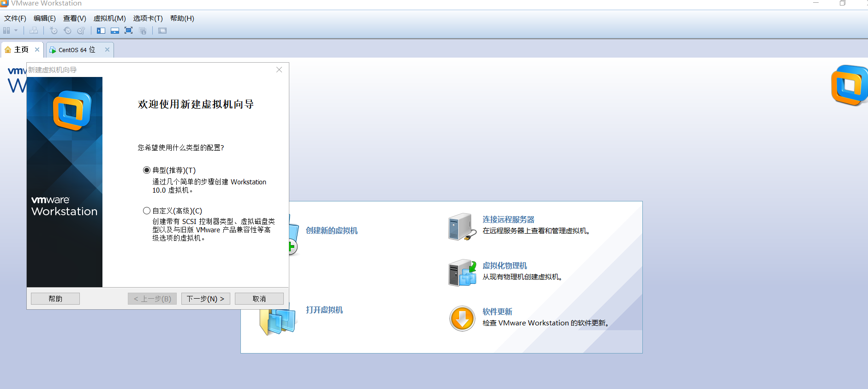Restore down the VMware Workstation window
Screen dimensions: 868x389
tap(843, 3)
